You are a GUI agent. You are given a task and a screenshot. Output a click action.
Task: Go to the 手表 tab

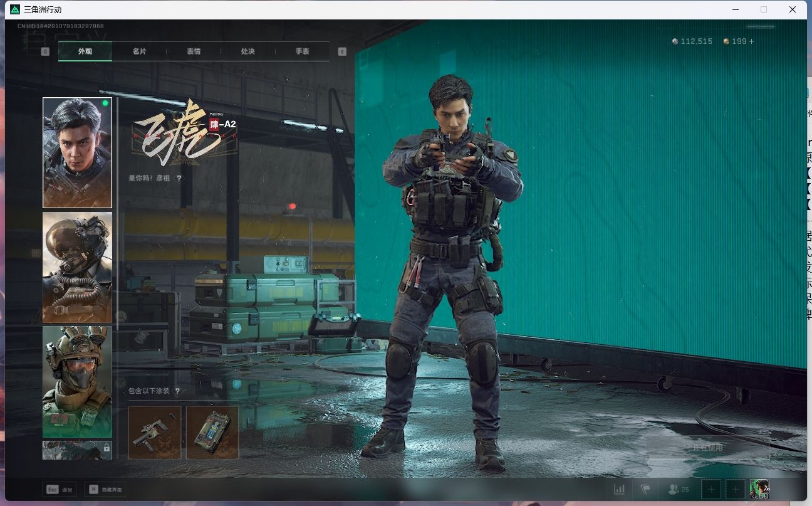[303, 51]
